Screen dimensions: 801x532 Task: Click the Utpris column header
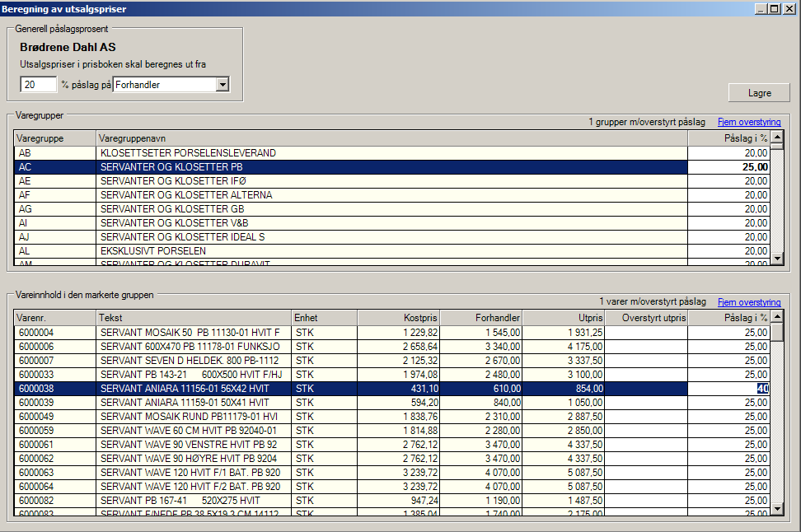click(x=564, y=318)
